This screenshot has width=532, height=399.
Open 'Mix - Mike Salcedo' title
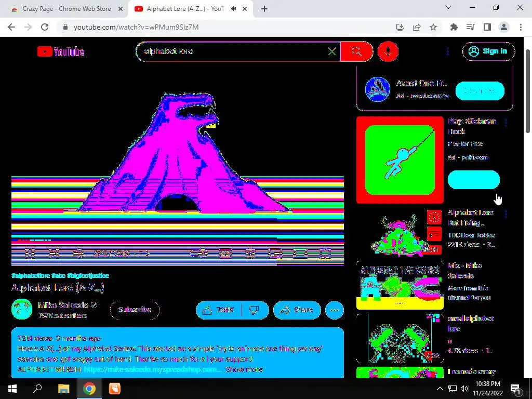465,270
